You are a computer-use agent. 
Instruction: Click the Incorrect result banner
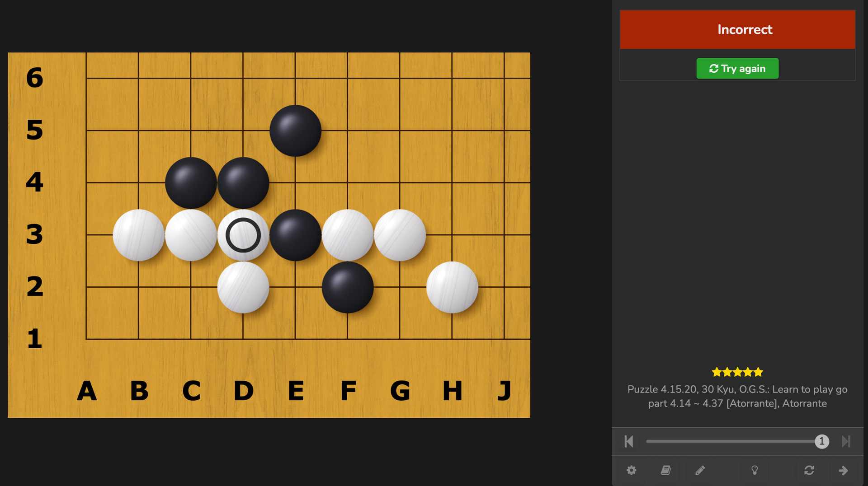click(737, 29)
